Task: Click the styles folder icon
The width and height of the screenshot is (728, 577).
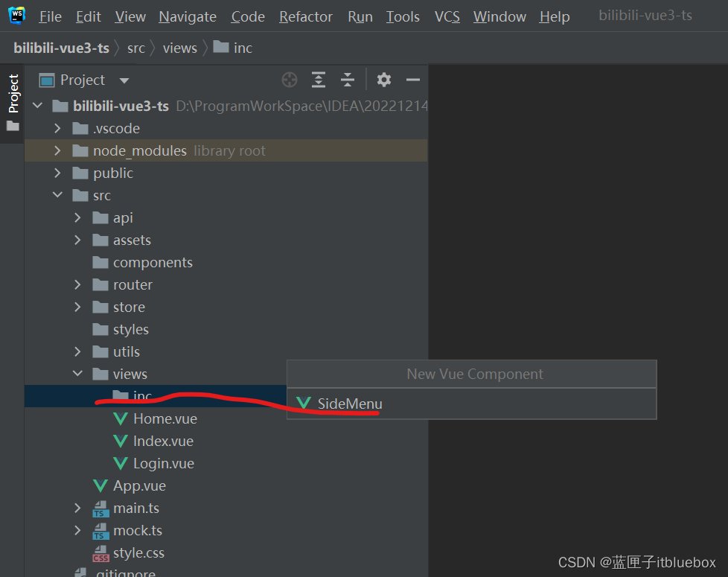Action: pos(100,329)
